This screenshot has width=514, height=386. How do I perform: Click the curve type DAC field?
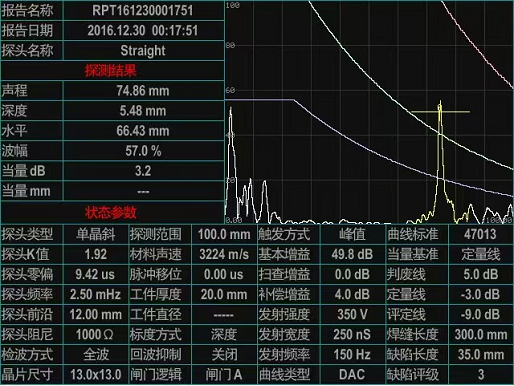click(x=352, y=375)
